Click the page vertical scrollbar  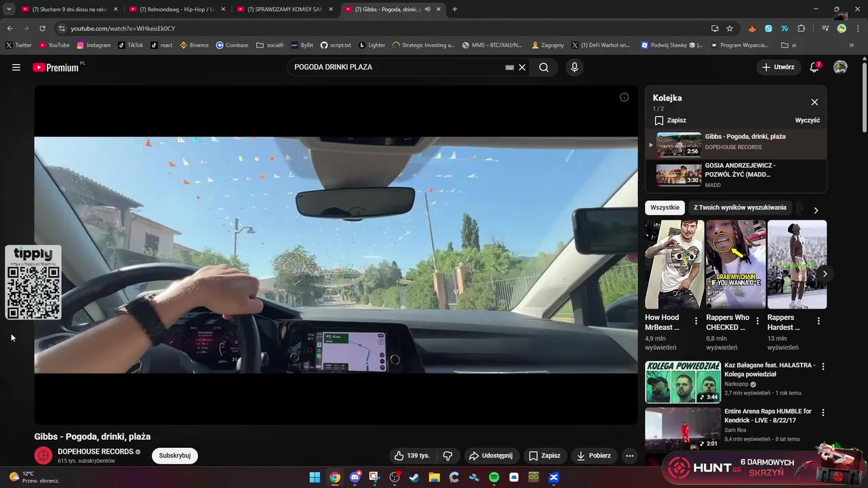click(x=864, y=98)
